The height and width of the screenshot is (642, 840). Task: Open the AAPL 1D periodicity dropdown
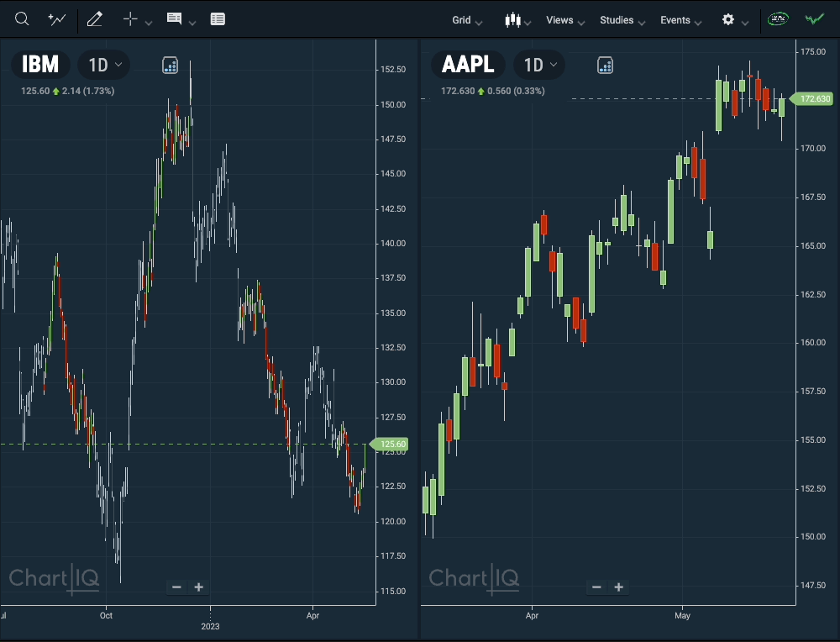pos(539,65)
